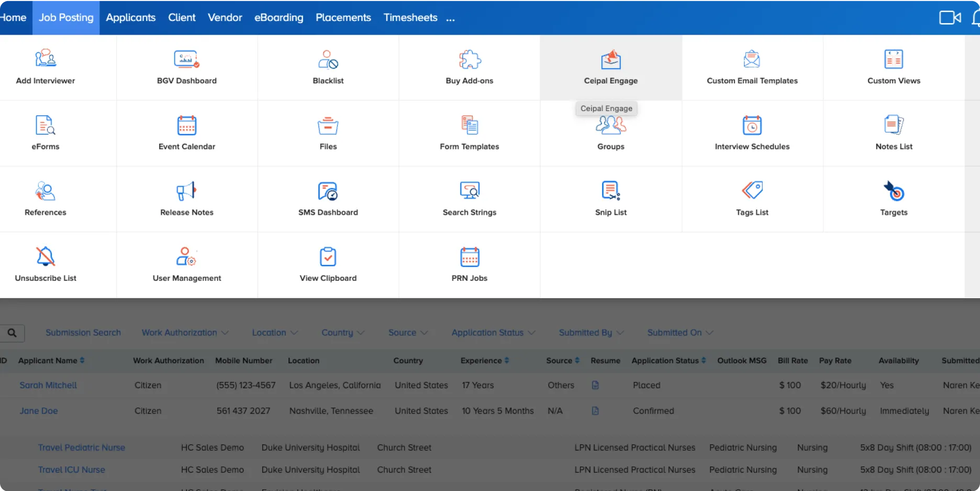
Task: Open the References icon
Action: click(x=46, y=191)
